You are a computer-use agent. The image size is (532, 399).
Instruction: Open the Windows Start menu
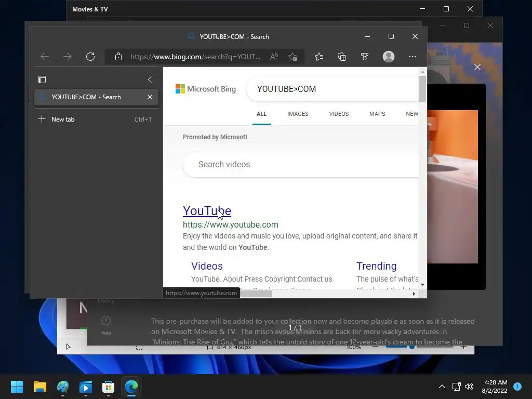click(x=17, y=387)
